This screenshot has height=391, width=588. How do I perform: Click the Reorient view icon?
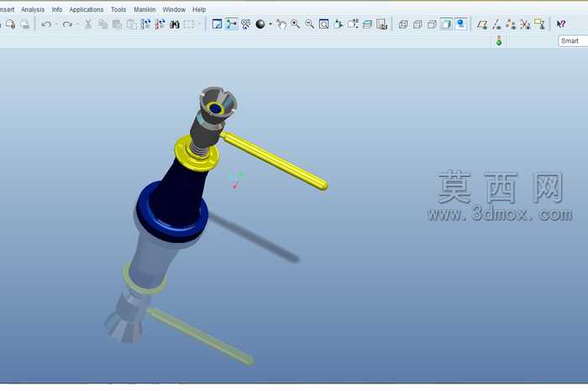[339, 24]
